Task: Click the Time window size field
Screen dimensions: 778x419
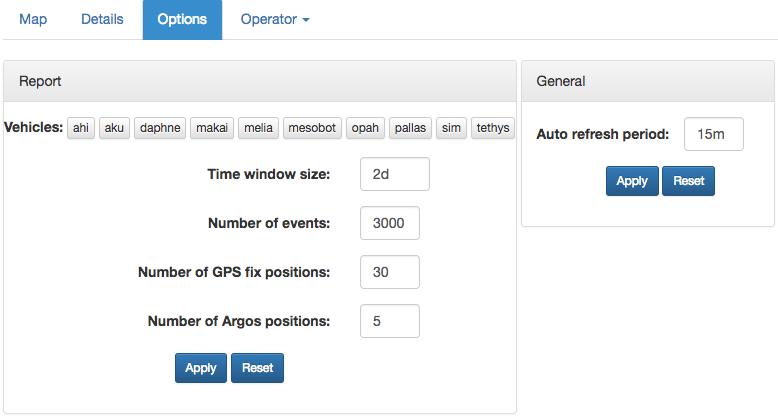Action: 395,174
